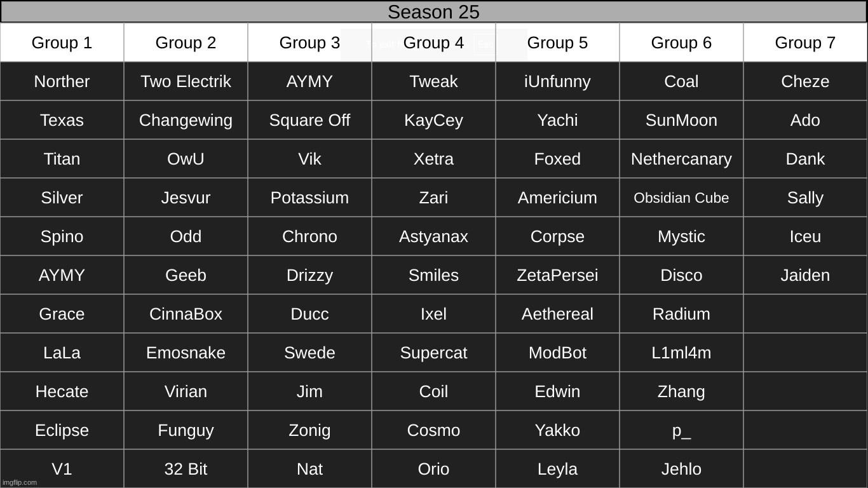Click the Hecate cell in Group 1
868x488 pixels.
click(x=62, y=391)
